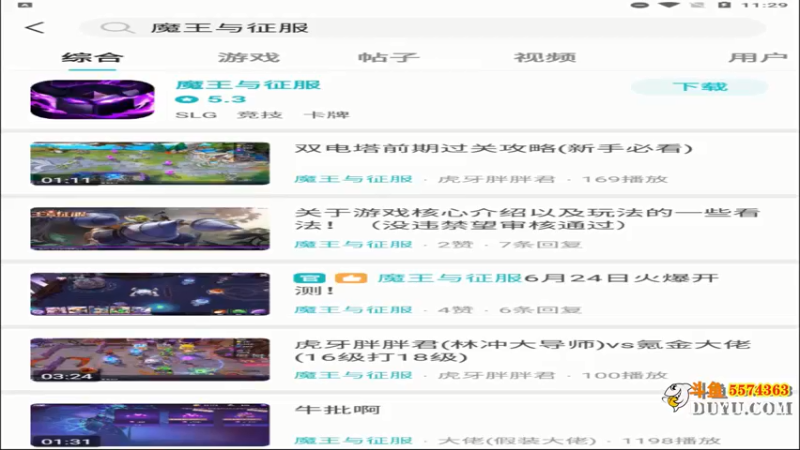
Task: Switch to the 视频 tab
Action: point(545,57)
